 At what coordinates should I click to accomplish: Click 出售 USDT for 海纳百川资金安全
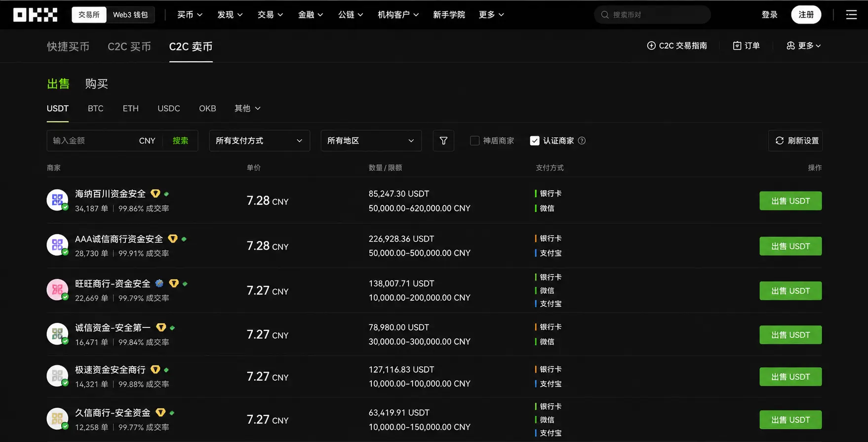[x=790, y=201]
